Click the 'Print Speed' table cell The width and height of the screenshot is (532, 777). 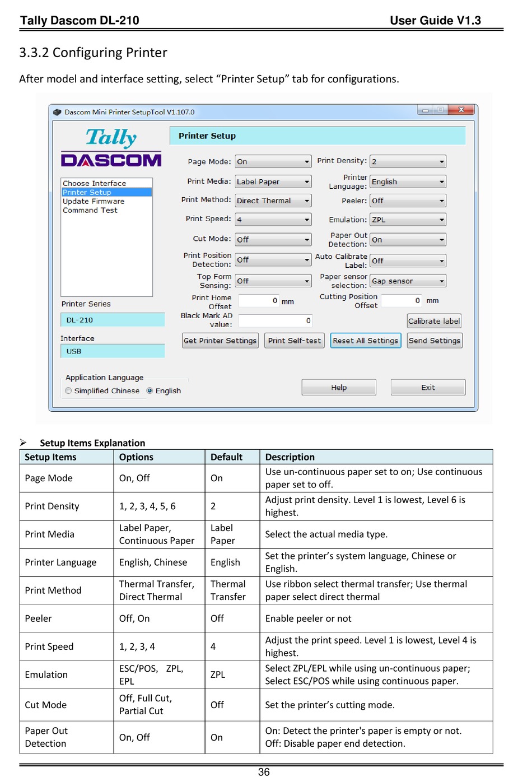[67, 646]
